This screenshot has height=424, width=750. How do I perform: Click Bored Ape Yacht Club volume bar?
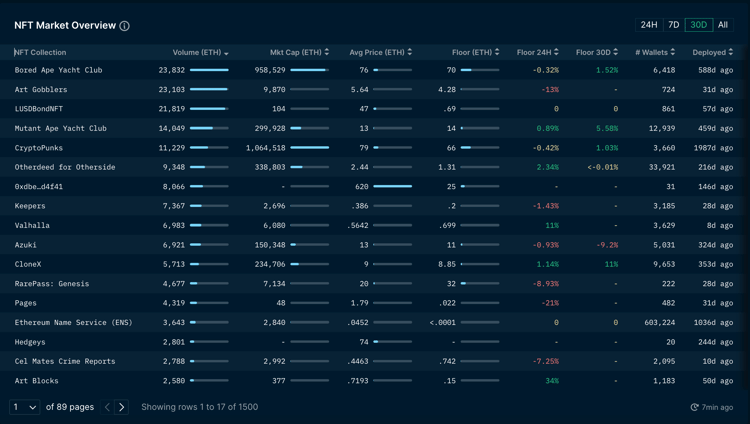(x=209, y=70)
